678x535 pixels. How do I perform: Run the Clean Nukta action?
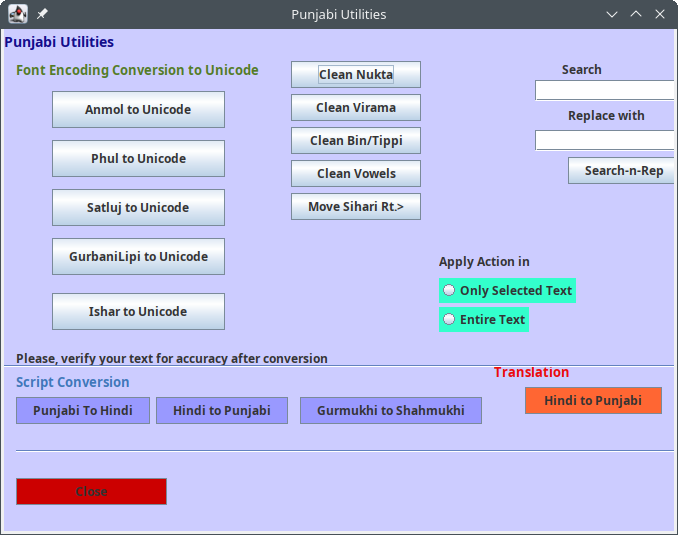tap(356, 74)
